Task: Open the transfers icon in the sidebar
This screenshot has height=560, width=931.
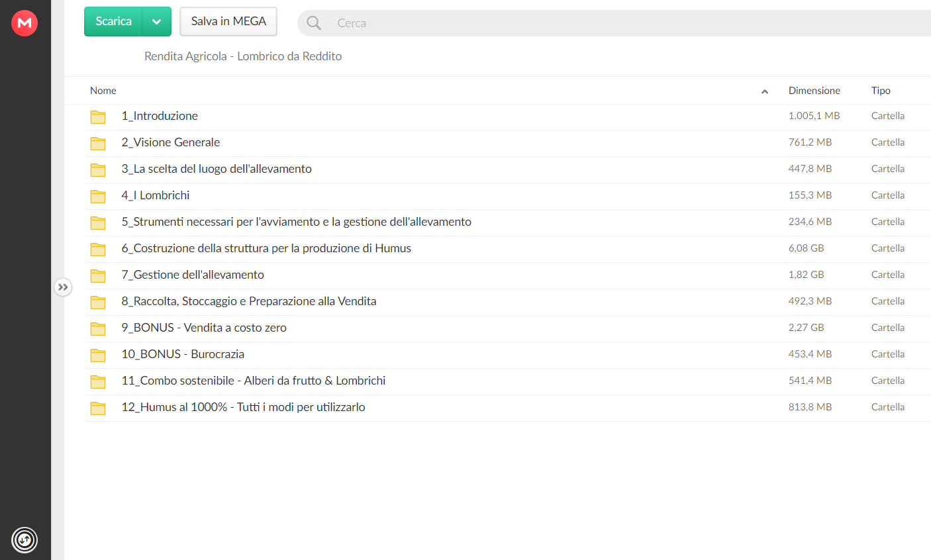Action: 24,539
